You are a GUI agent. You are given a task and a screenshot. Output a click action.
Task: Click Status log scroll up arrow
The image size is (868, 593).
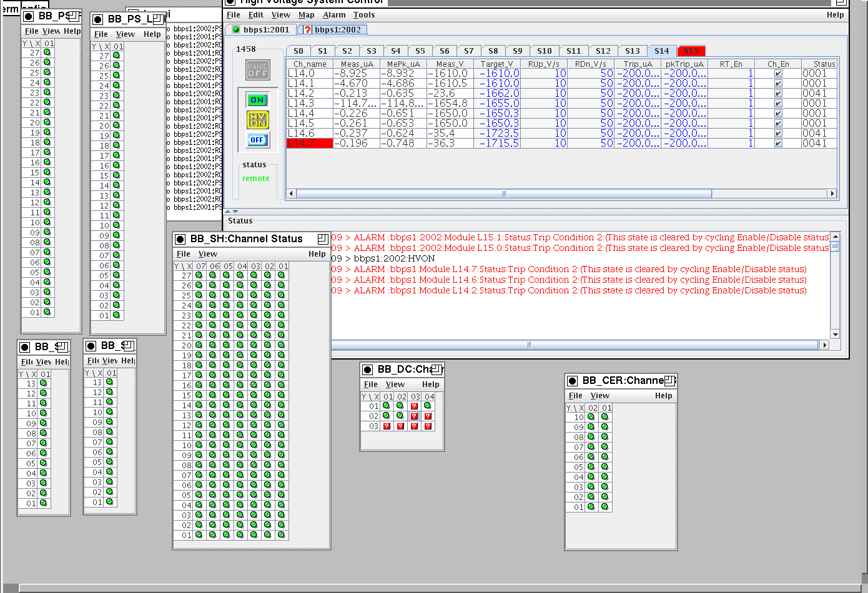tap(835, 237)
